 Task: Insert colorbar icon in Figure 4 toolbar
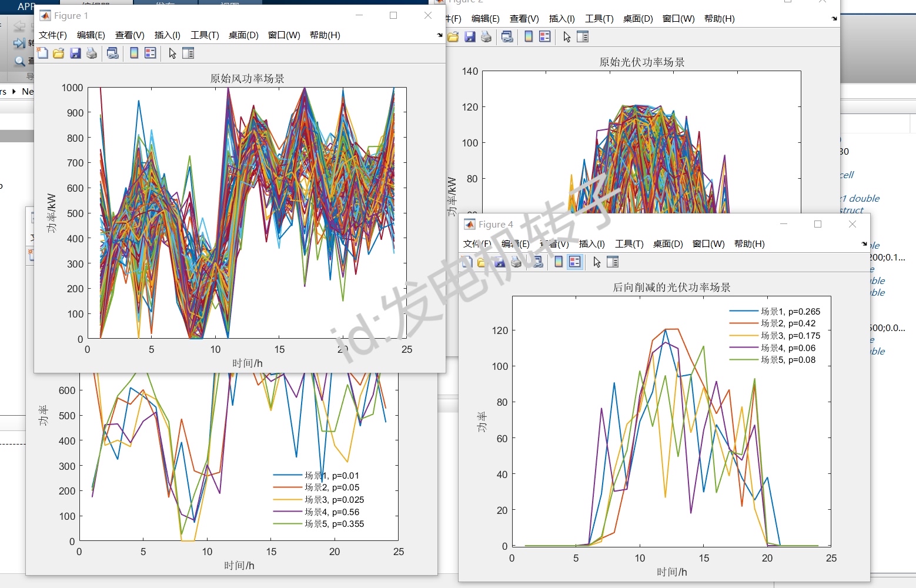click(559, 262)
